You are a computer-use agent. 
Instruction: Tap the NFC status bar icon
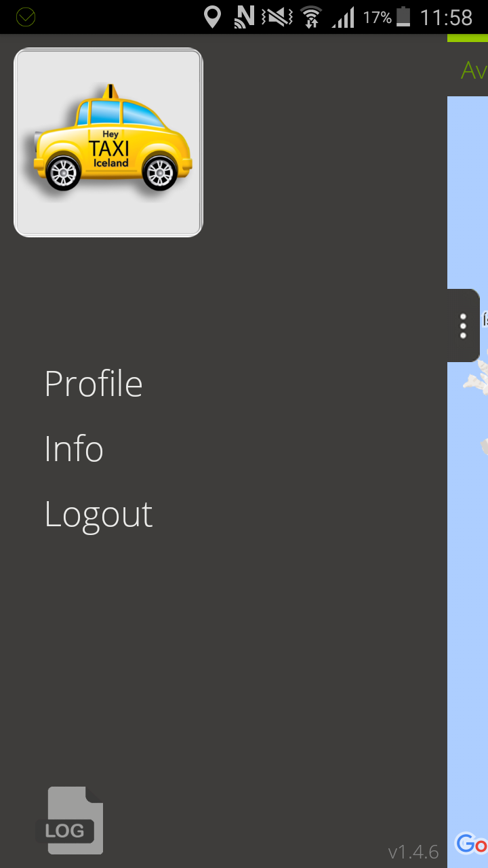[245, 17]
